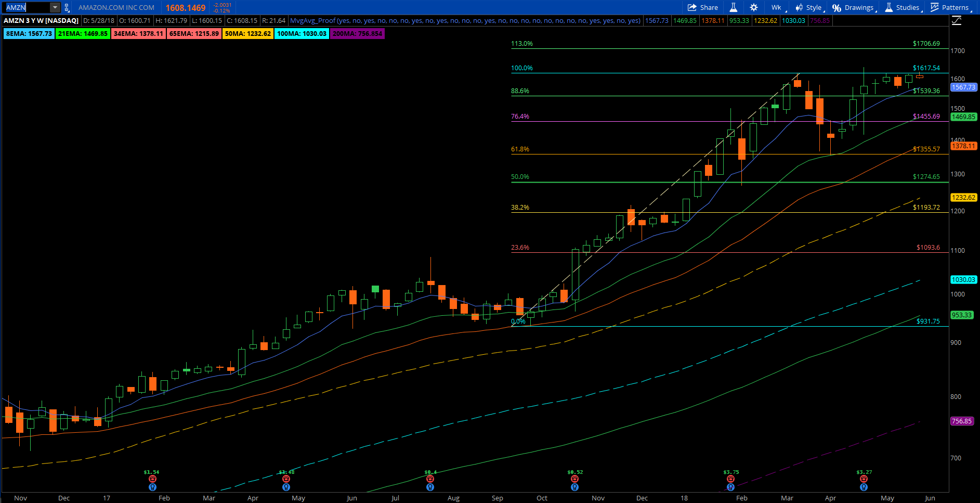Click the C: 1608.15 close readout
The image size is (980, 503).
pos(242,21)
